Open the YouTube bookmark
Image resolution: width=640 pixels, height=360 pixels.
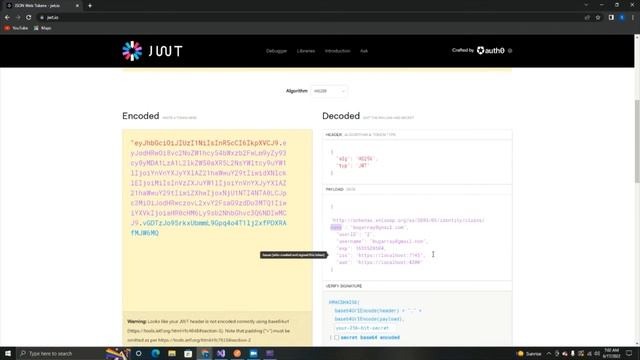pos(16,28)
